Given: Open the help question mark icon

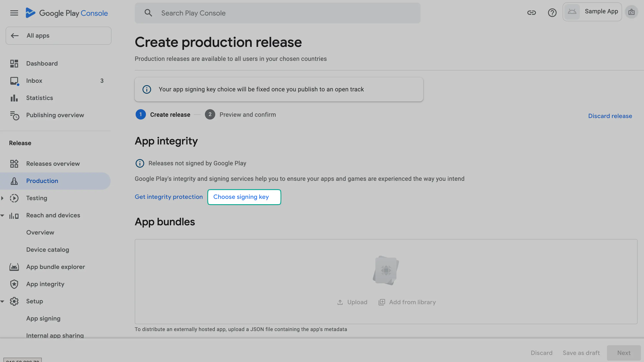Looking at the screenshot, I should [x=552, y=13].
